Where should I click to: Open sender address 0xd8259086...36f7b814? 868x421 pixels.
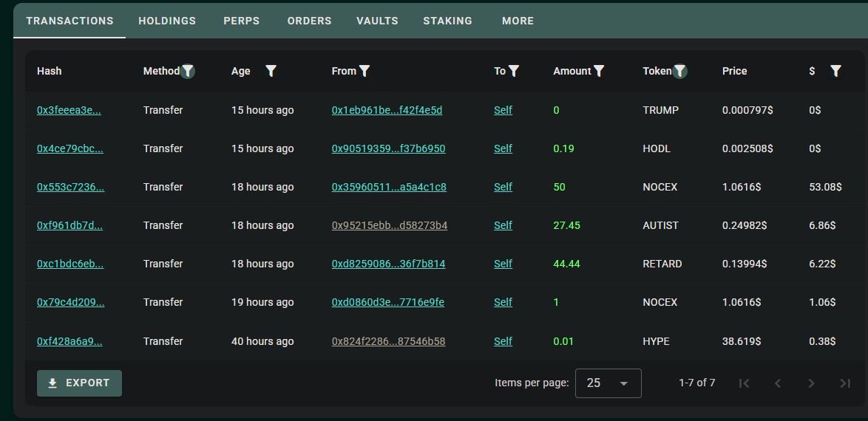(389, 264)
